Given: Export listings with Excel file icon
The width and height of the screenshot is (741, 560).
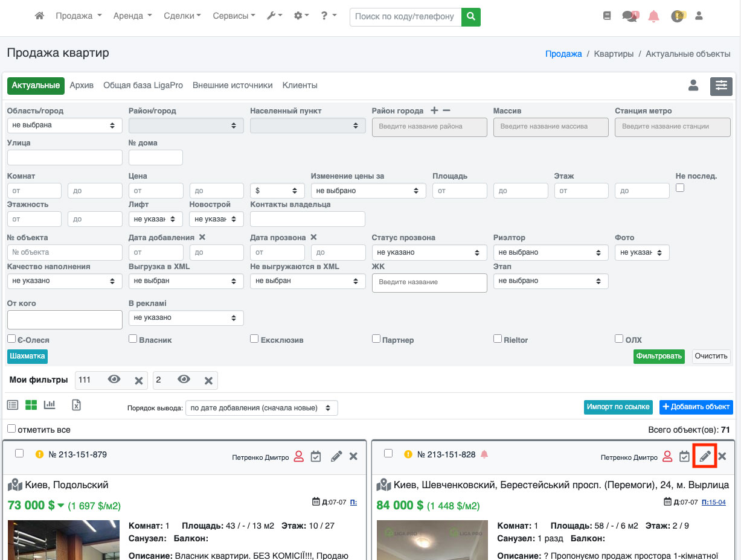Looking at the screenshot, I should [77, 405].
